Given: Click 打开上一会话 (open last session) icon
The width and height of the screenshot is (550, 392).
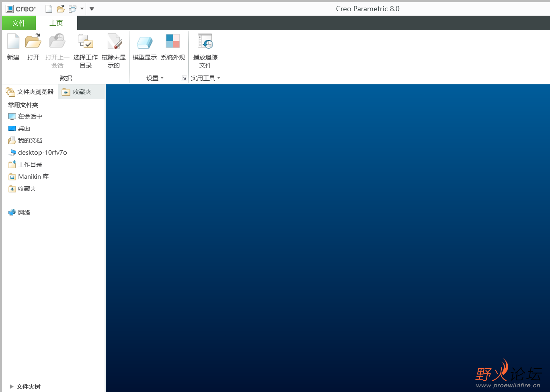Looking at the screenshot, I should click(x=57, y=41).
